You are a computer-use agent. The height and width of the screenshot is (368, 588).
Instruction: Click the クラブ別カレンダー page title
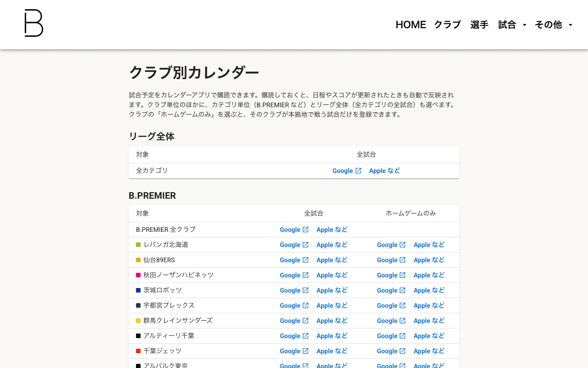pos(194,73)
